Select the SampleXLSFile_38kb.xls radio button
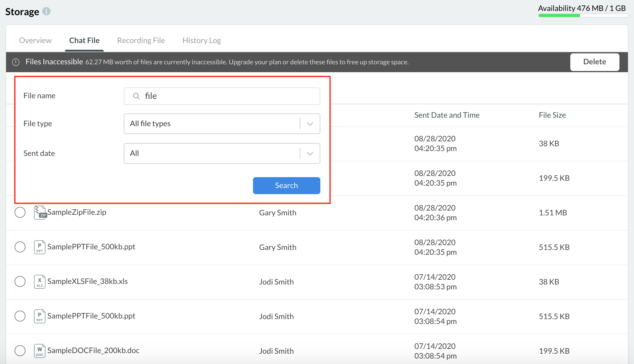Viewport: 634px width, 364px height. 20,281
